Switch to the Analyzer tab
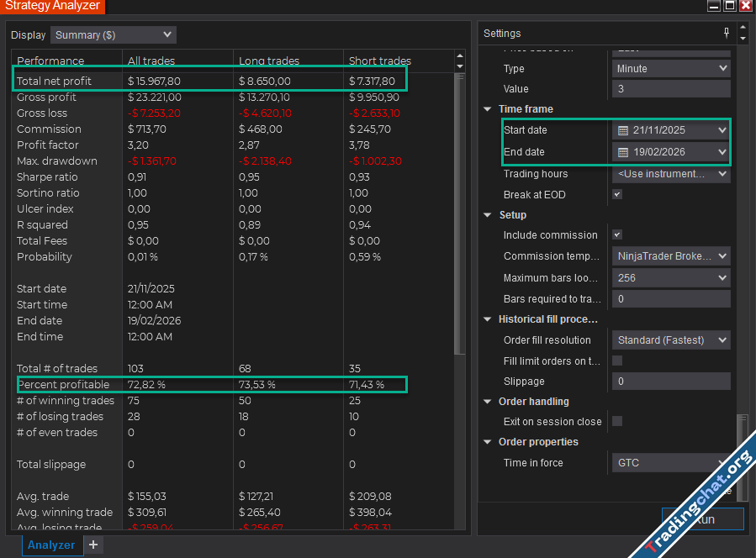 pyautogui.click(x=51, y=545)
